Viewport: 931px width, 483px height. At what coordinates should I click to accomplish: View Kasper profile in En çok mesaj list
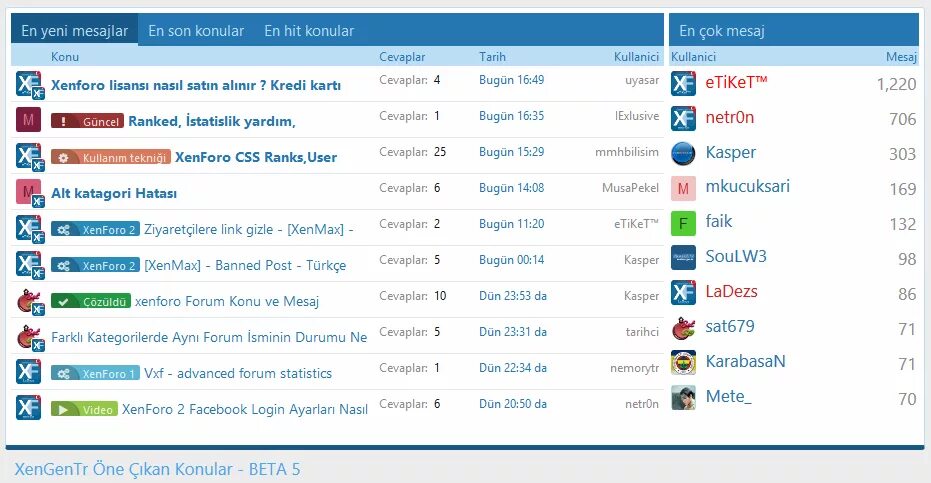pos(731,152)
